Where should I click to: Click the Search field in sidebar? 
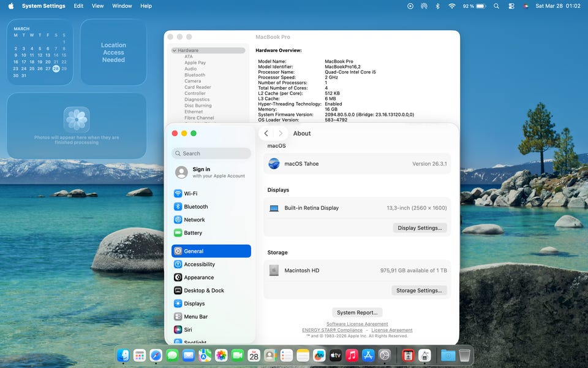(211, 153)
